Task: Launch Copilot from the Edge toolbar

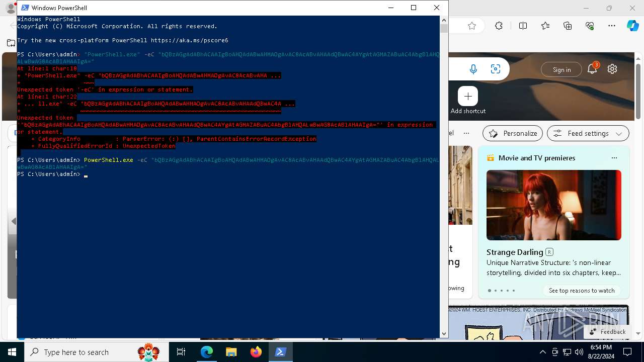Action: (x=632, y=26)
